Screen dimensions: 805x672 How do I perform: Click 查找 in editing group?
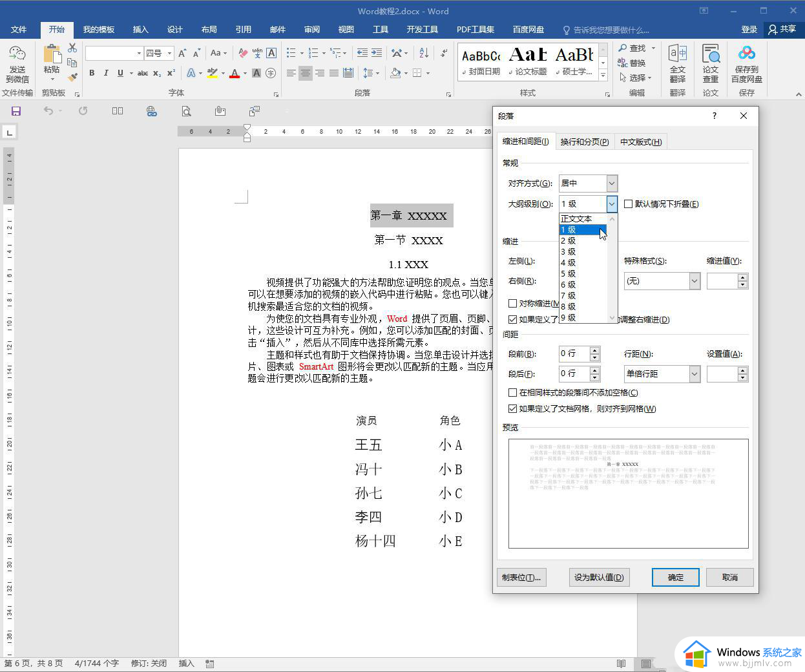633,48
